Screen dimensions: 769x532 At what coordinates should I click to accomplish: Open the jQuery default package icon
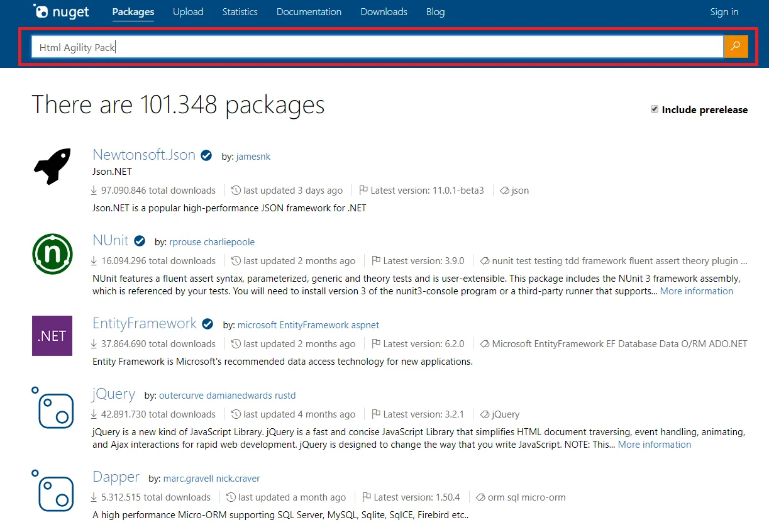[x=52, y=406]
